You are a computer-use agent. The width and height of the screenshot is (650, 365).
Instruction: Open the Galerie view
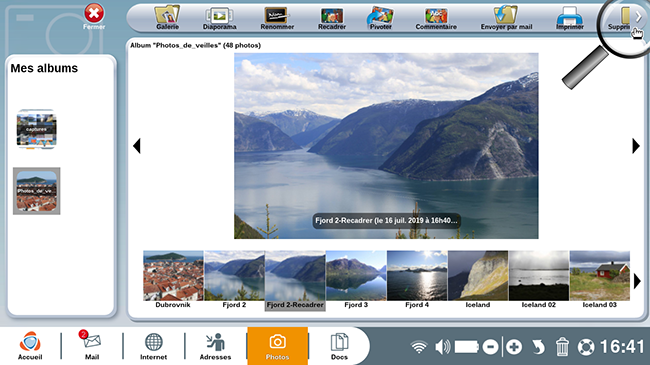click(167, 18)
